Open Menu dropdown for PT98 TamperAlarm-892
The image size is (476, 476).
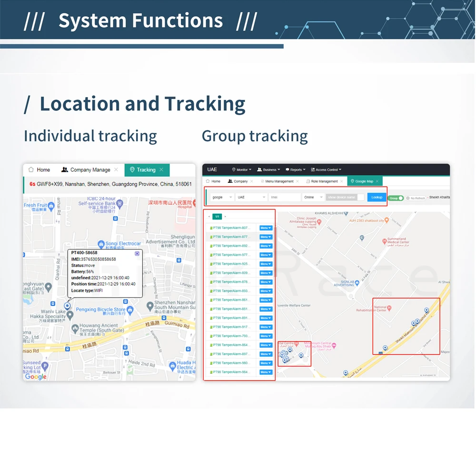pos(266,246)
